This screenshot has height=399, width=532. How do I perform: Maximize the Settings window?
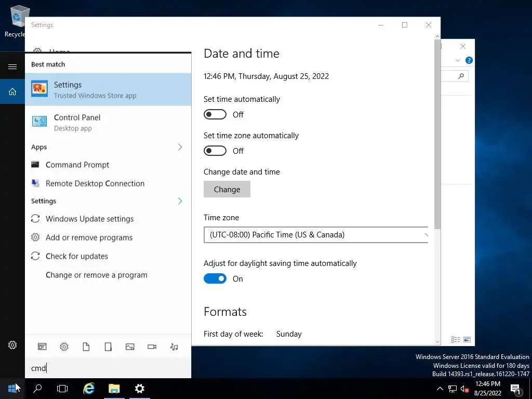(x=404, y=25)
